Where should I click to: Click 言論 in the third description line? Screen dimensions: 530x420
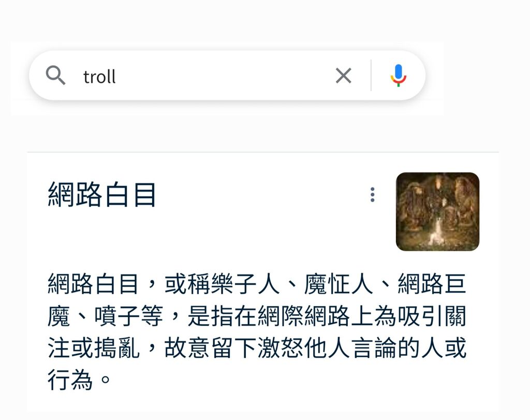point(374,348)
